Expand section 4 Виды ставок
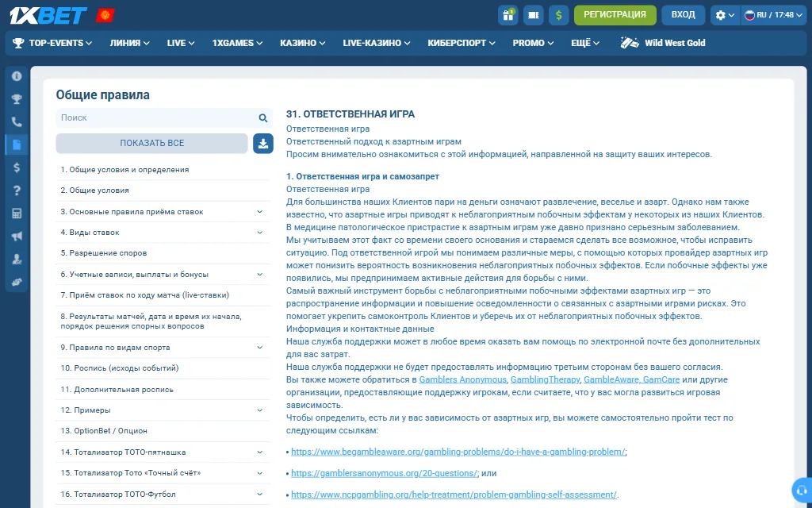 click(x=260, y=233)
